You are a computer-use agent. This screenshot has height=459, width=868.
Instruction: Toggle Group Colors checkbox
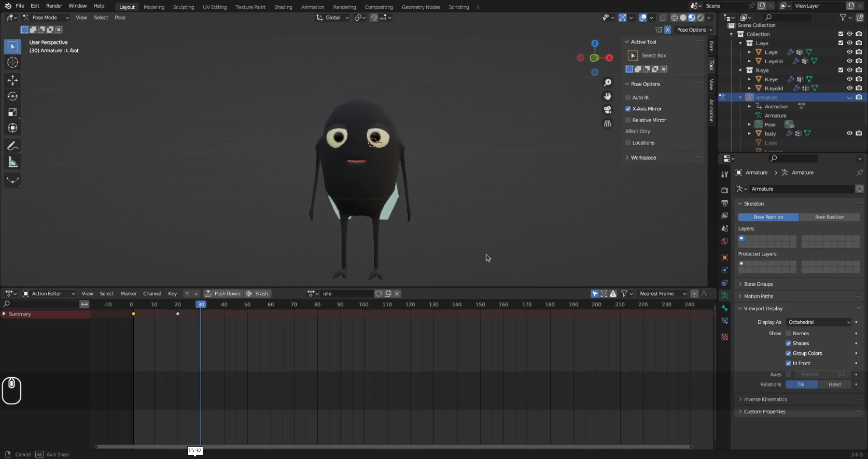pyautogui.click(x=788, y=353)
